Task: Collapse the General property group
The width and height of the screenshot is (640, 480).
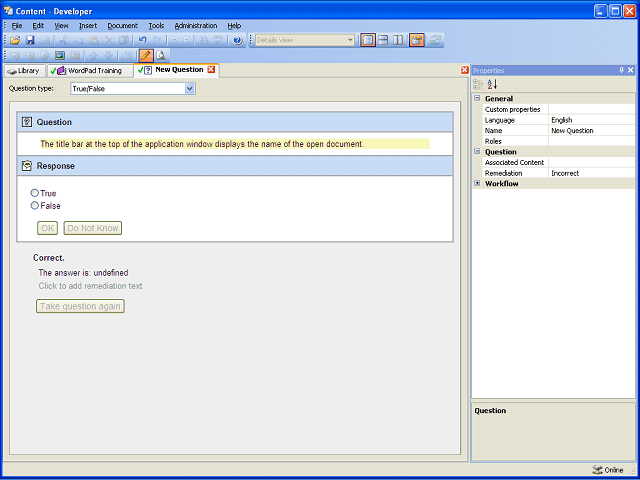Action: point(477,98)
